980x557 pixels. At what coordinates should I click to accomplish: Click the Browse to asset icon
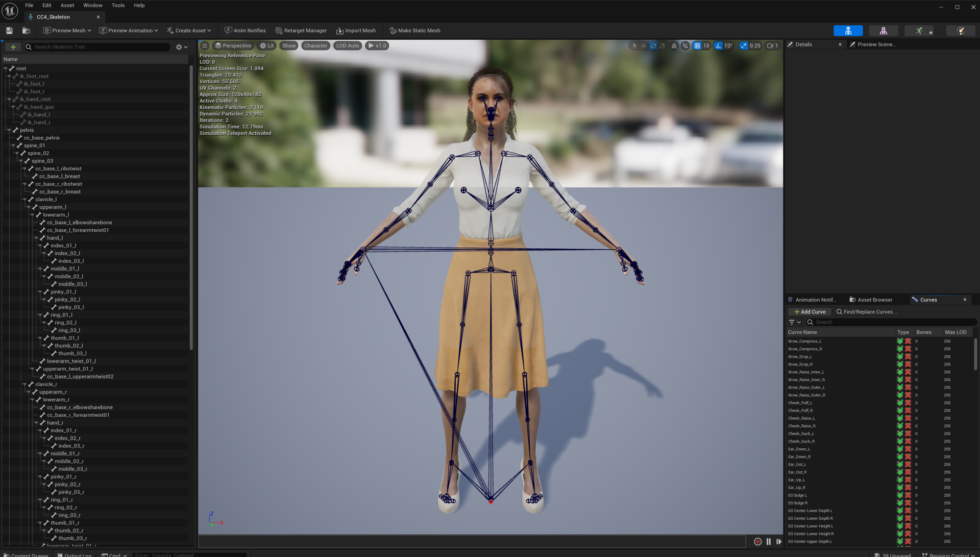tap(26, 30)
